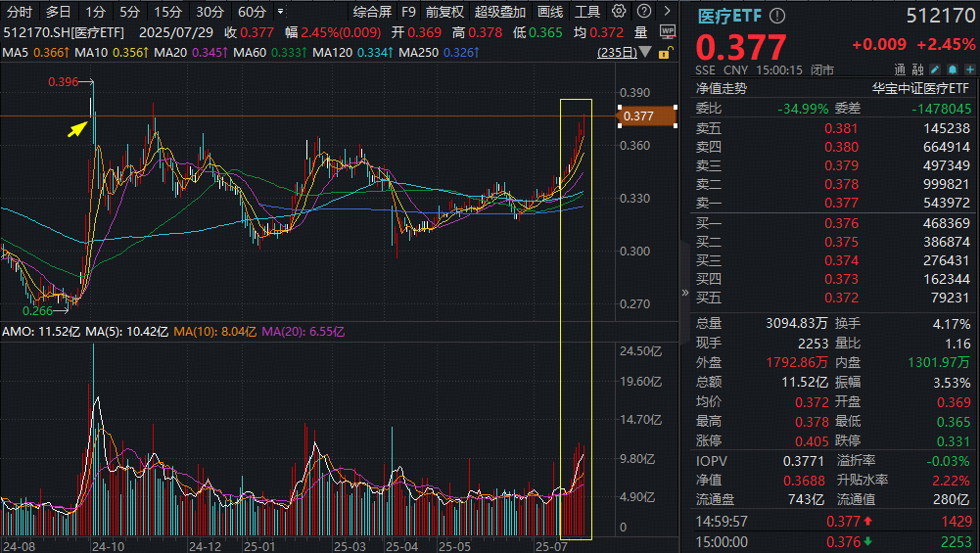Image resolution: width=980 pixels, height=553 pixels.
Task: Click the pencil note icon
Action: (x=935, y=69)
